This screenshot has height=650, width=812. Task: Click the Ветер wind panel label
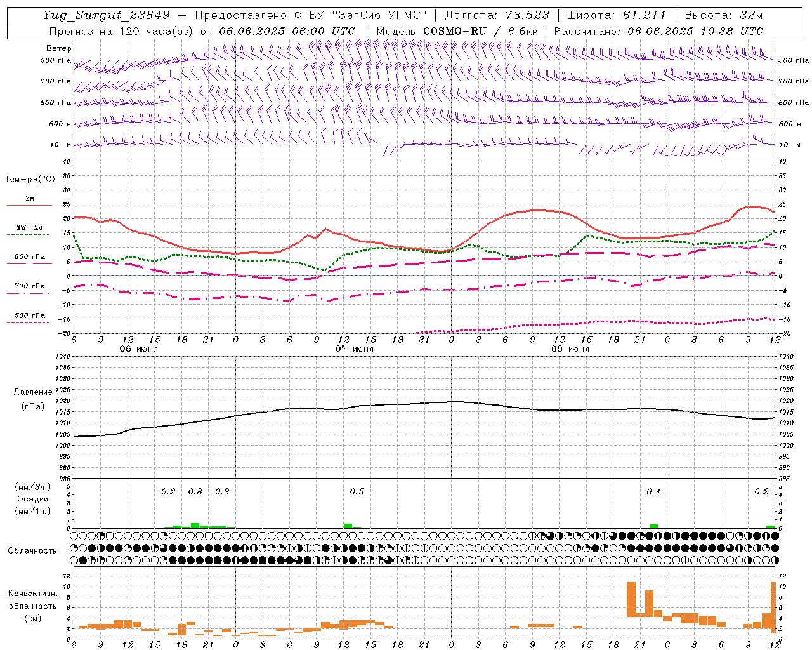click(59, 48)
